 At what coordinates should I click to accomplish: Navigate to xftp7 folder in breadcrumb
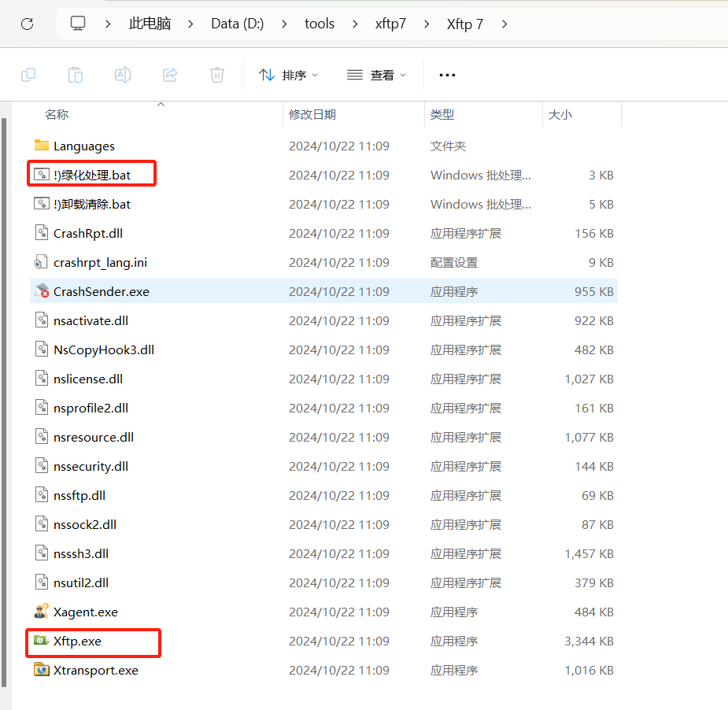(390, 23)
